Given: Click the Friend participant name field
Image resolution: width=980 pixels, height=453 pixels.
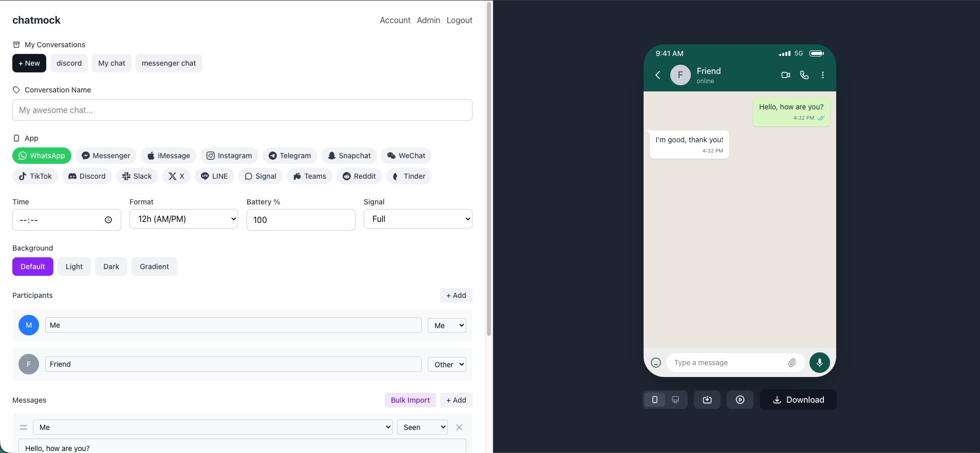Looking at the screenshot, I should click(233, 364).
